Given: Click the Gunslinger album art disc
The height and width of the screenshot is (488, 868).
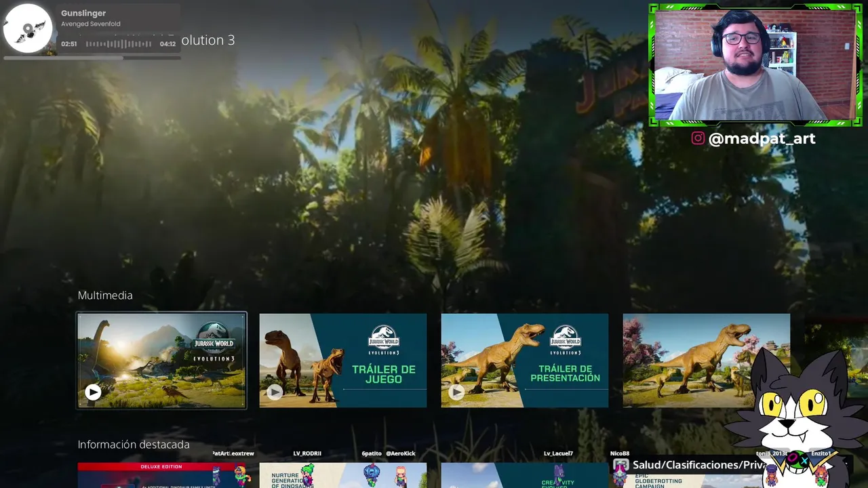Looking at the screenshot, I should 28,28.
